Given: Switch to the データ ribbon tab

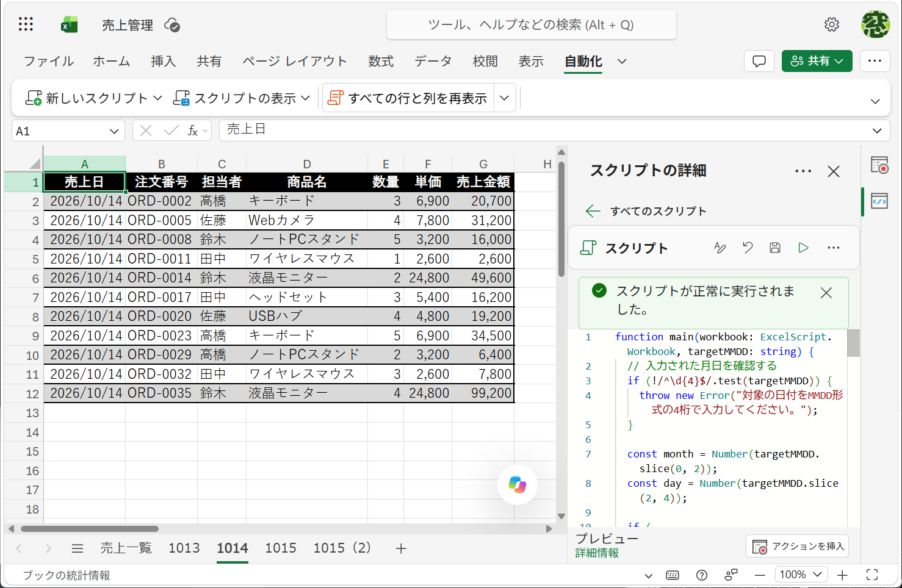Looking at the screenshot, I should tap(433, 61).
